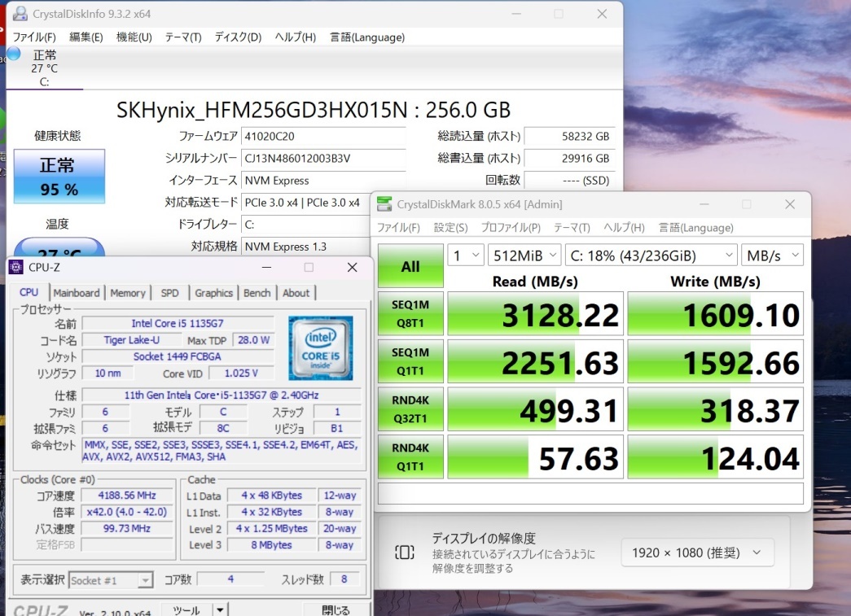Viewport: 851px width, 616px height.
Task: Click firmware field 41020C20
Action: [323, 136]
